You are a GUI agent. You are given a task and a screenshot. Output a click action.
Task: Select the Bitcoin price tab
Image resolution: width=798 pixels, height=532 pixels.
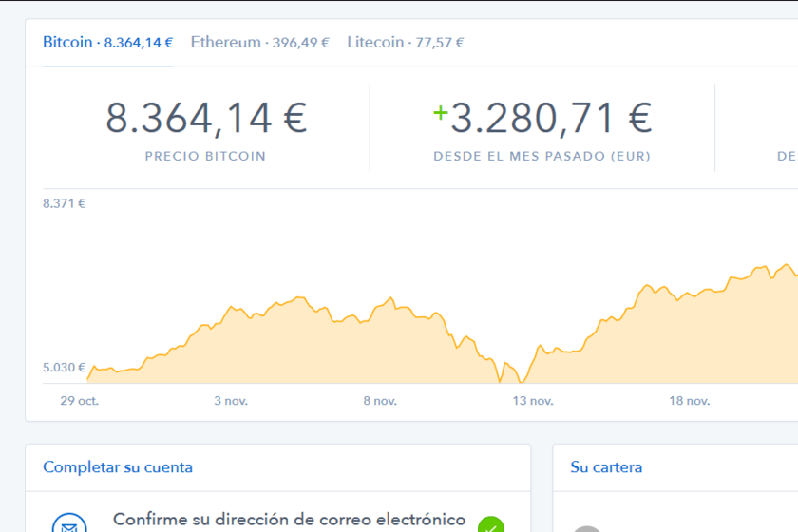click(x=108, y=42)
